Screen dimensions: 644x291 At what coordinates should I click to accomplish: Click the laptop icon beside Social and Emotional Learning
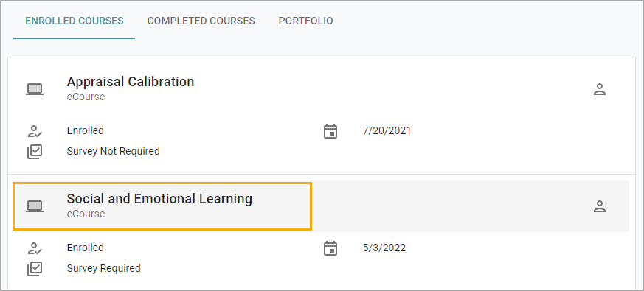coord(35,206)
